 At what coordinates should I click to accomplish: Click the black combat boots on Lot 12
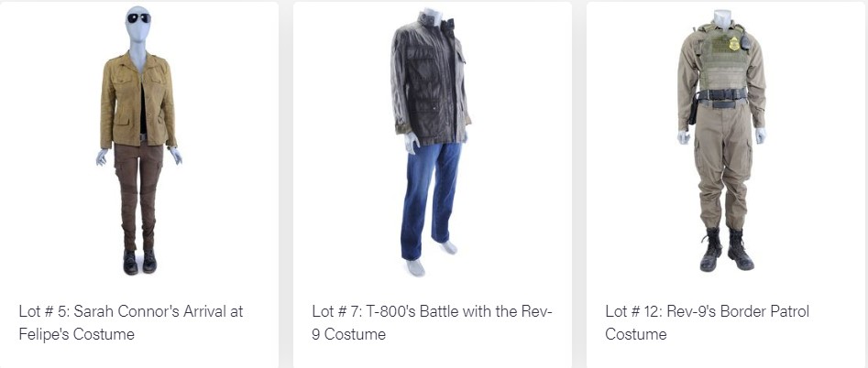[x=726, y=250]
